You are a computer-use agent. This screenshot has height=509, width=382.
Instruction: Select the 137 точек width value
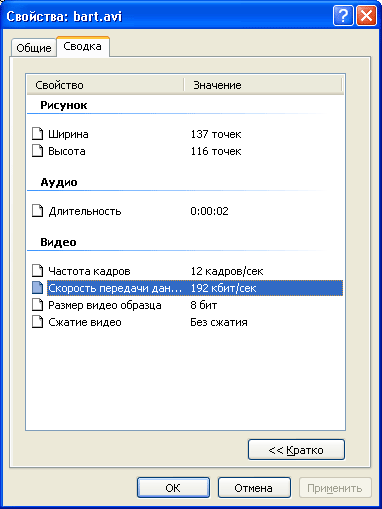click(x=216, y=134)
